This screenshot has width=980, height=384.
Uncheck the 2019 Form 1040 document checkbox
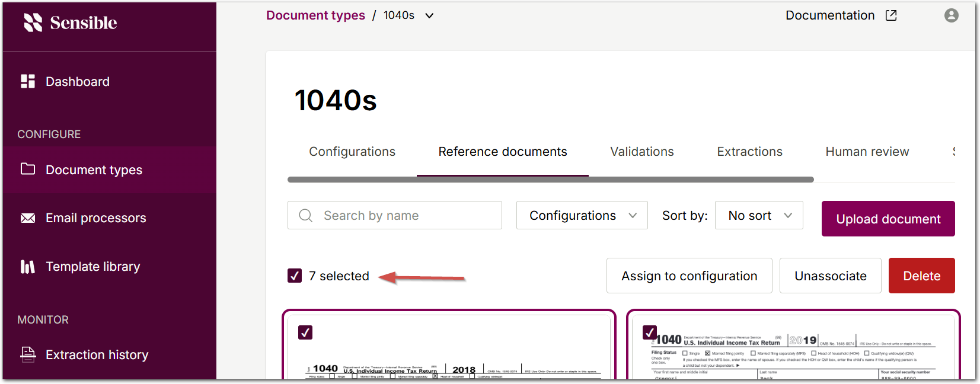650,332
